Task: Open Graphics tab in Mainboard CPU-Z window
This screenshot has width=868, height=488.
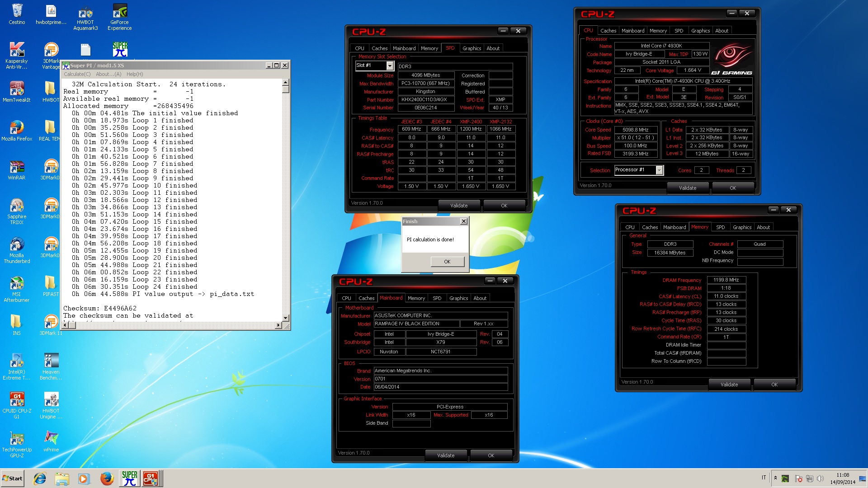Action: point(458,298)
